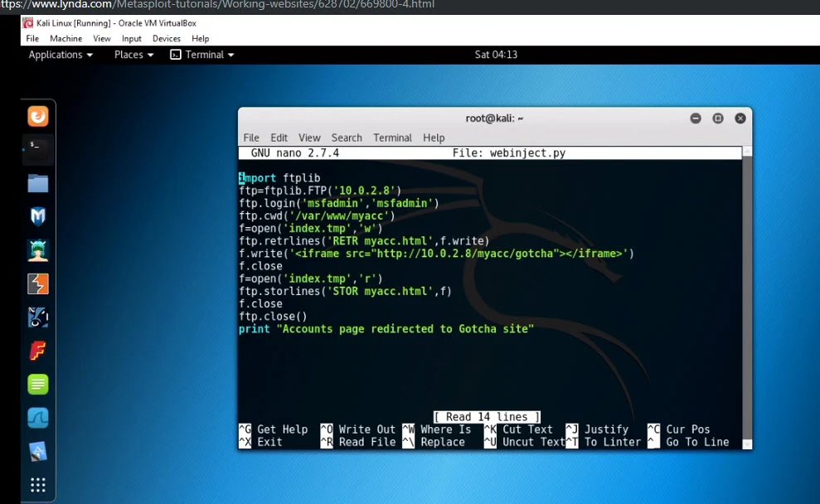
Task: Launch Wireshark from the dock
Action: 37,418
